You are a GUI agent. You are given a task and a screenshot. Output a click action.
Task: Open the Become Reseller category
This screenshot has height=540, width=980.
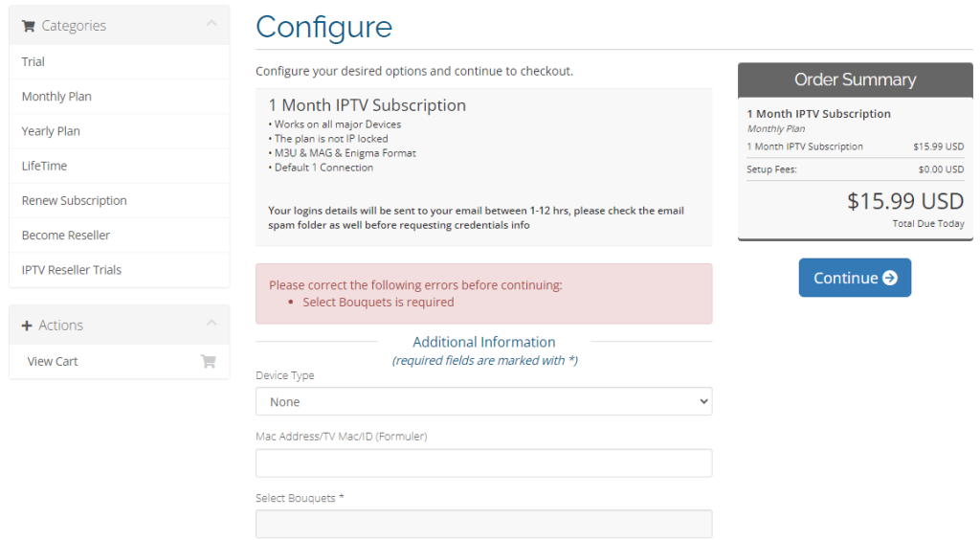point(66,235)
